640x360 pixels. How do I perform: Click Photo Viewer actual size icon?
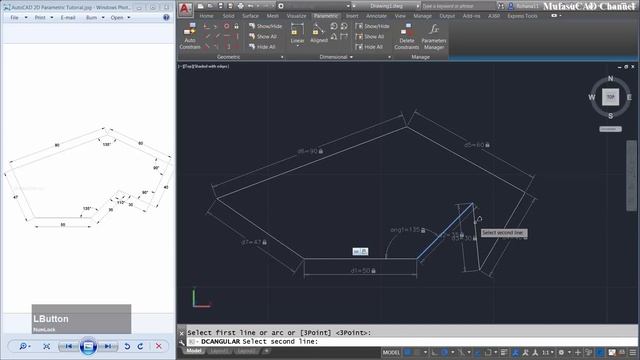47,347
